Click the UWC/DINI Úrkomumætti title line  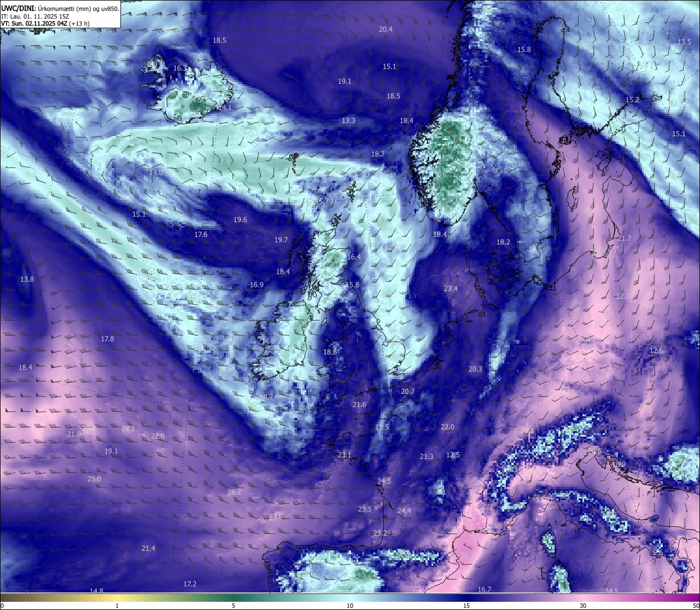(60, 9)
